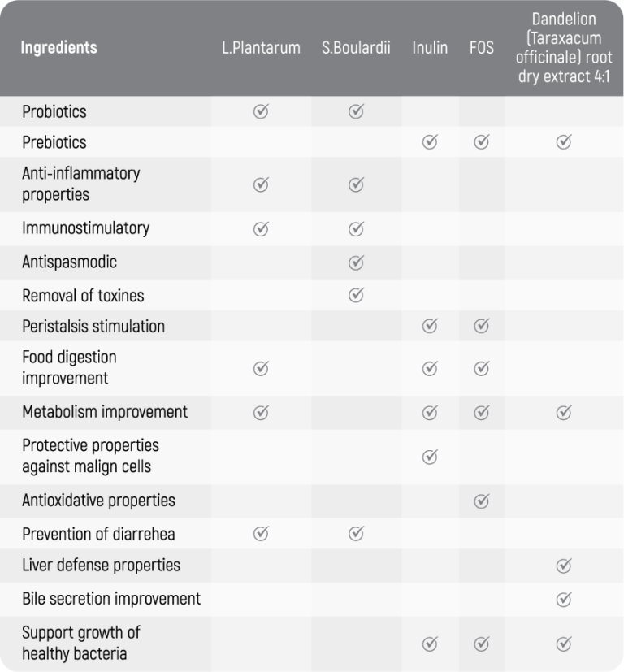Click Protective properties checkmark under Inulin
The height and width of the screenshot is (672, 624).
pos(430,457)
